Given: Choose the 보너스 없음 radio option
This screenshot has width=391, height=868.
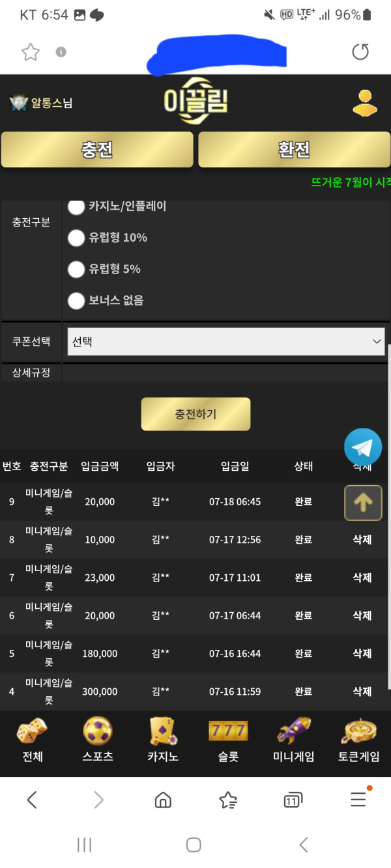Looking at the screenshot, I should (77, 300).
